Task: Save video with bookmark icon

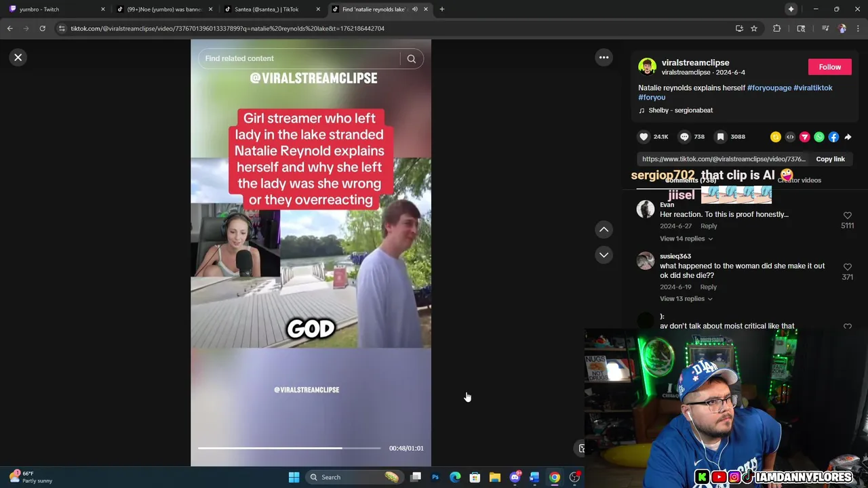Action: [720, 137]
